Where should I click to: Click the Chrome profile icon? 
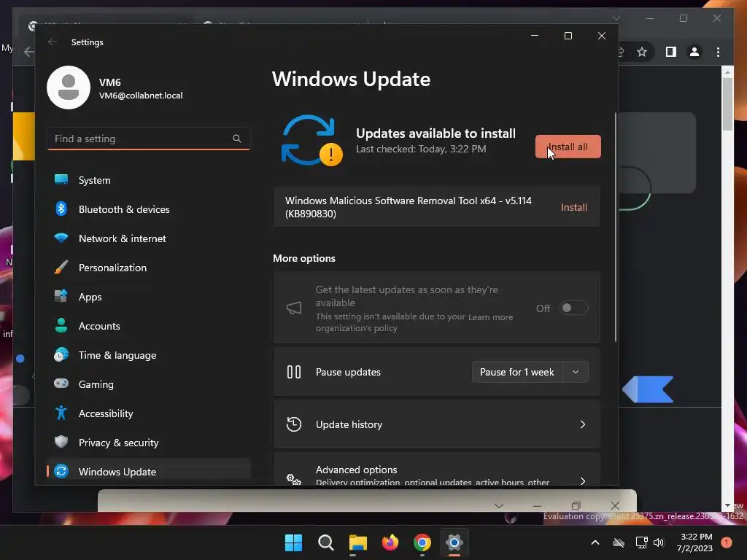tap(694, 52)
